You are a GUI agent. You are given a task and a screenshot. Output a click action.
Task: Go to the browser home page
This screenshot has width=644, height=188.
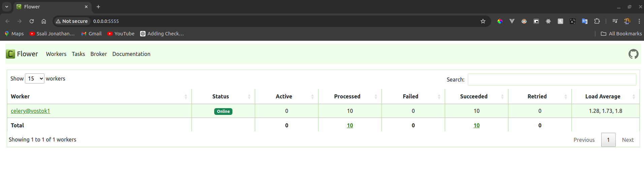pyautogui.click(x=44, y=21)
